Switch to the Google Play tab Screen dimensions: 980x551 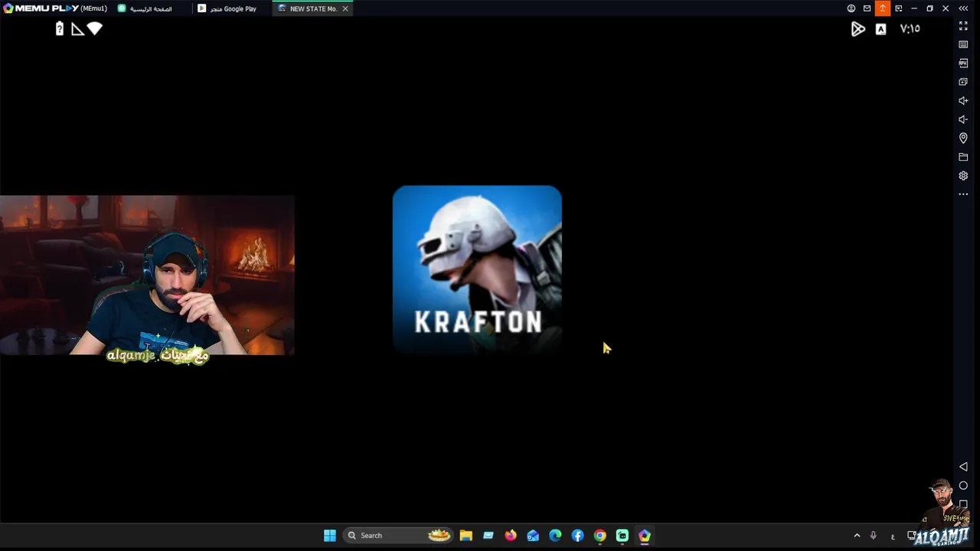click(228, 8)
